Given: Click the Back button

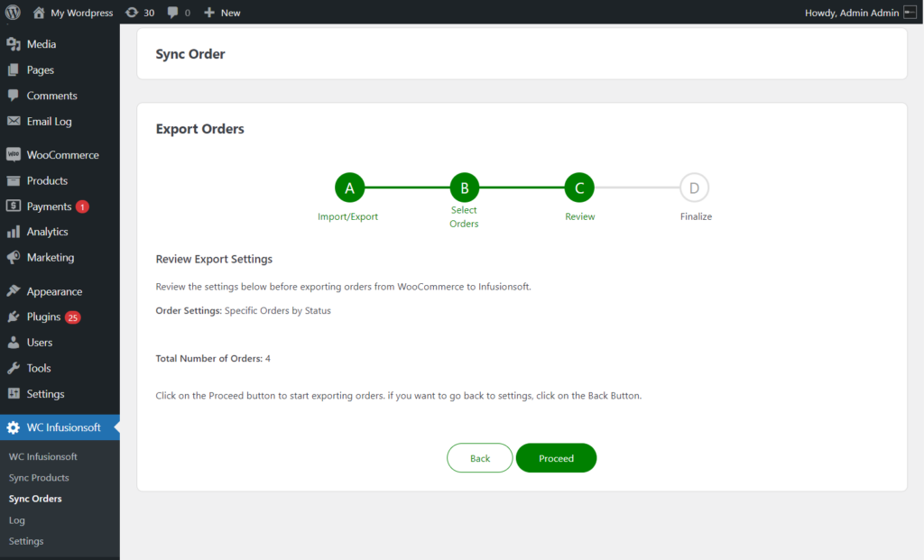Looking at the screenshot, I should click(x=480, y=458).
